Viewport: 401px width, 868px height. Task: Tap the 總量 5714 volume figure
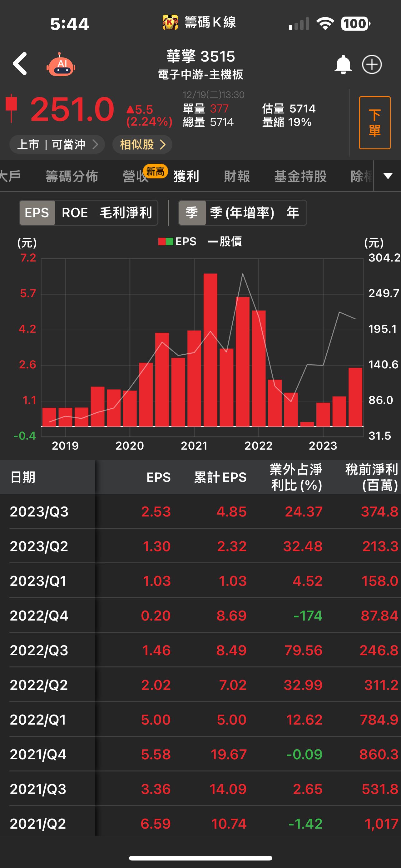point(208,122)
